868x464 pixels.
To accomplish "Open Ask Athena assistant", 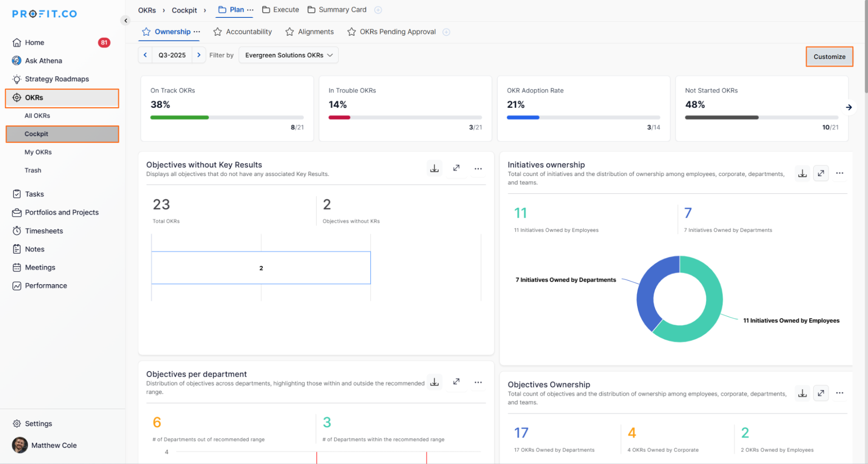I will 43,61.
